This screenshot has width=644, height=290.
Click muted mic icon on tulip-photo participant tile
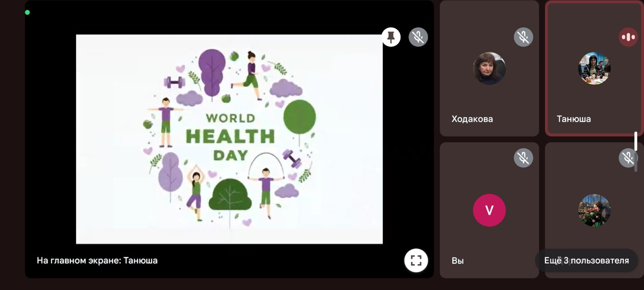[627, 158]
